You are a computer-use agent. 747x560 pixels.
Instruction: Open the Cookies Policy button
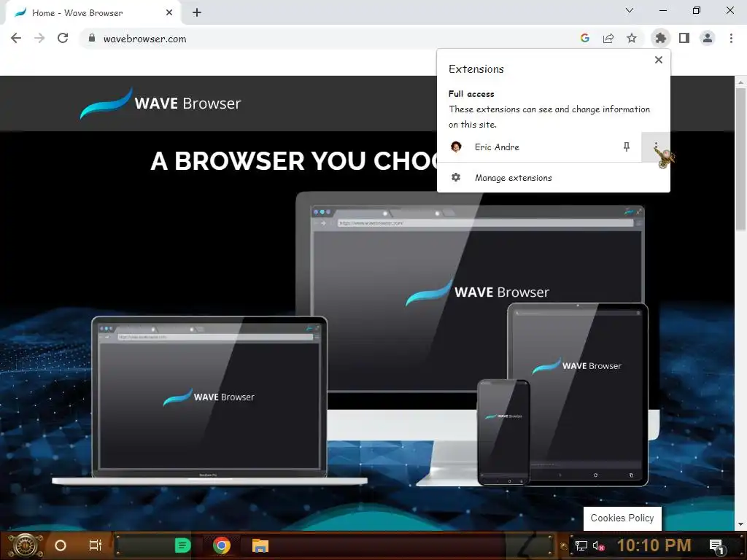pos(622,518)
